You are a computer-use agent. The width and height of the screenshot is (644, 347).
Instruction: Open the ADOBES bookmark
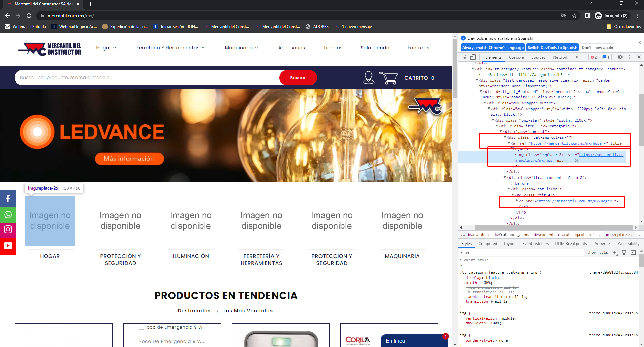(x=317, y=27)
